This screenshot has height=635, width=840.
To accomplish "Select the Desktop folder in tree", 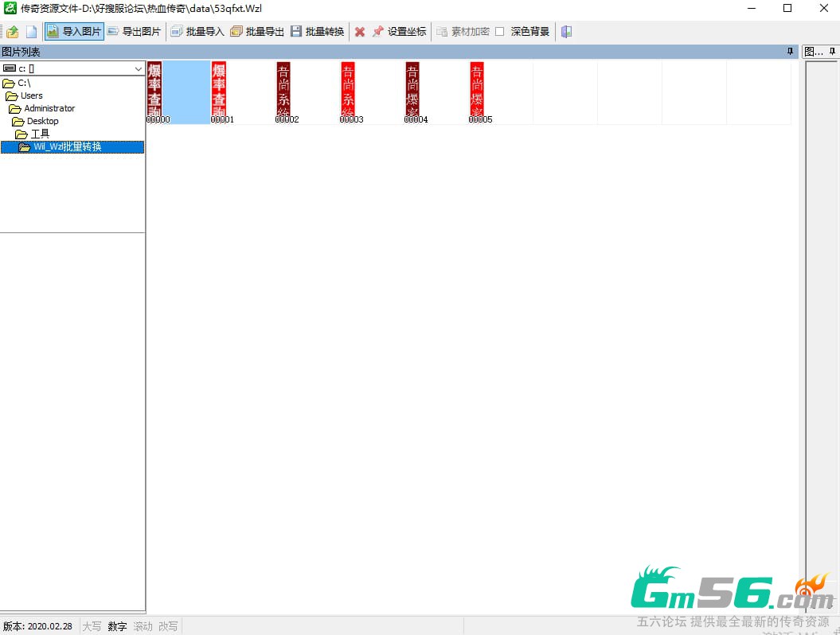I will coord(42,121).
